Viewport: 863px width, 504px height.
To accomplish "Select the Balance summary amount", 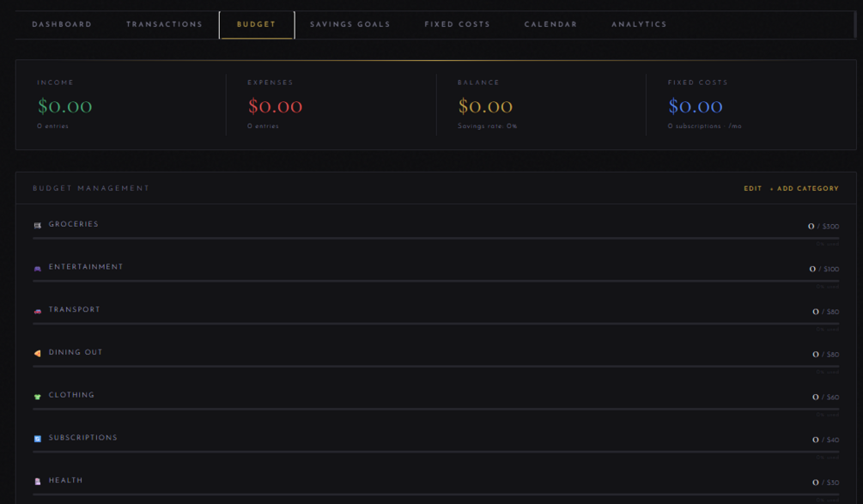I will pos(485,106).
